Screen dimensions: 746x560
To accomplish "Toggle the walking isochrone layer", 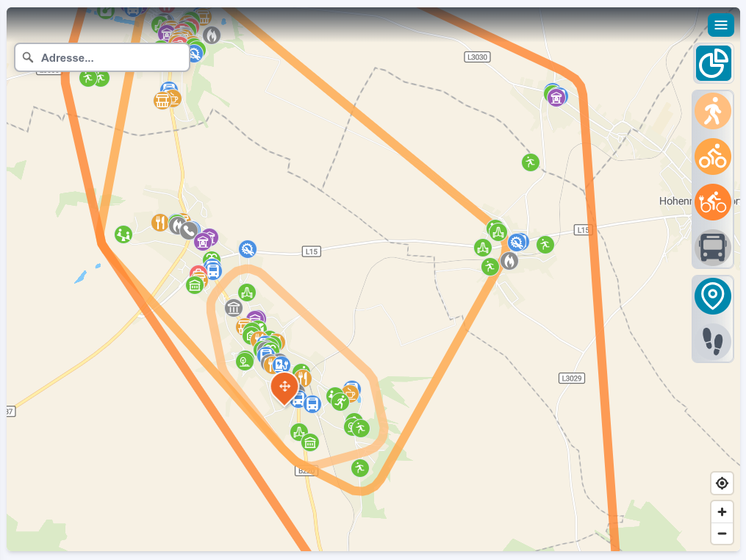I will click(712, 112).
